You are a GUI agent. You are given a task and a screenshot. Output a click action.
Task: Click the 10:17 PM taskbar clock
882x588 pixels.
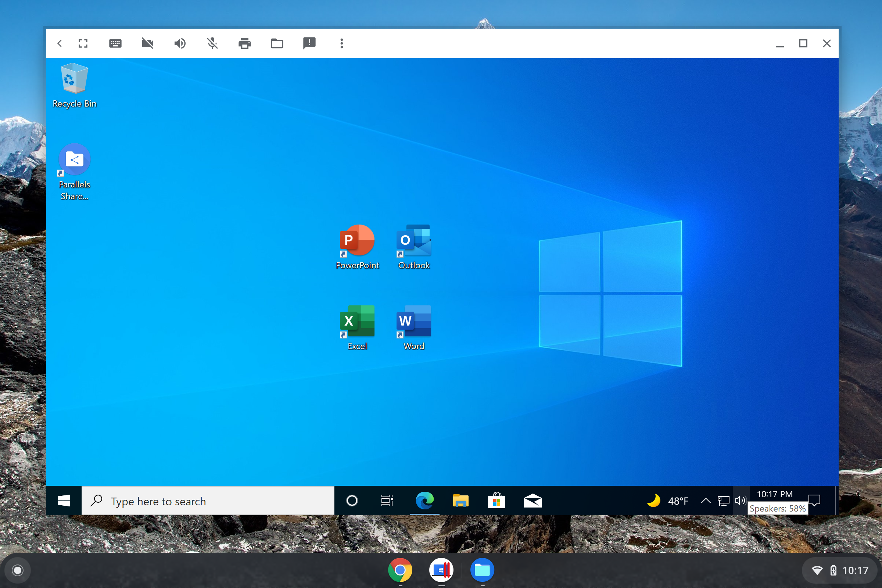coord(775,494)
